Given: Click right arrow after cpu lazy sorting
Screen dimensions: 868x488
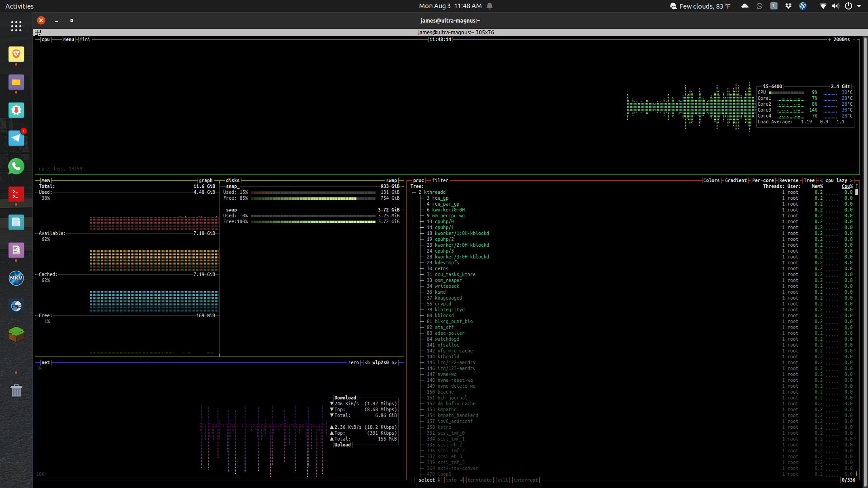Looking at the screenshot, I should tap(851, 180).
